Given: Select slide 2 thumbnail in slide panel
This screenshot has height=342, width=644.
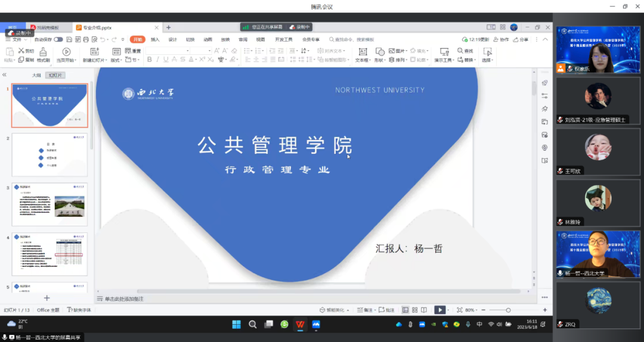Looking at the screenshot, I should [x=49, y=155].
